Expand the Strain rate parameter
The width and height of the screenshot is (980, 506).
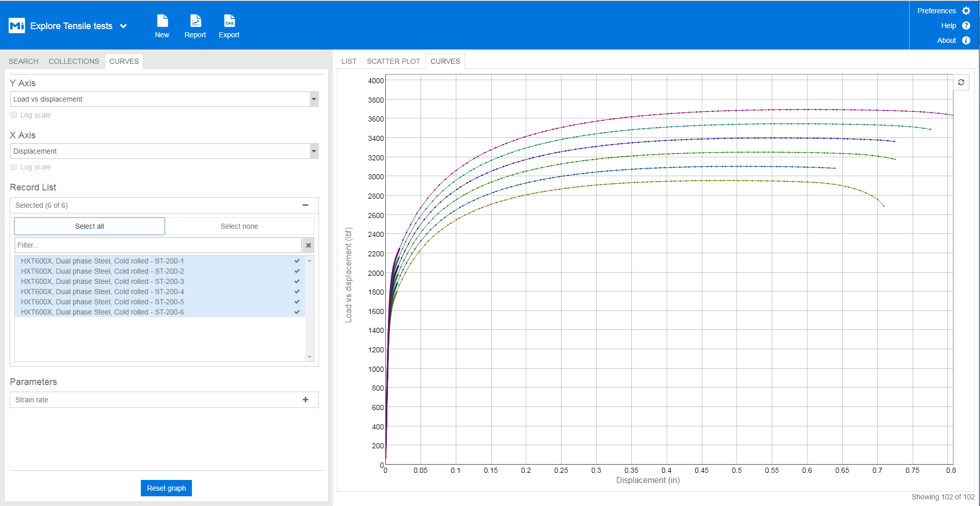click(x=305, y=400)
